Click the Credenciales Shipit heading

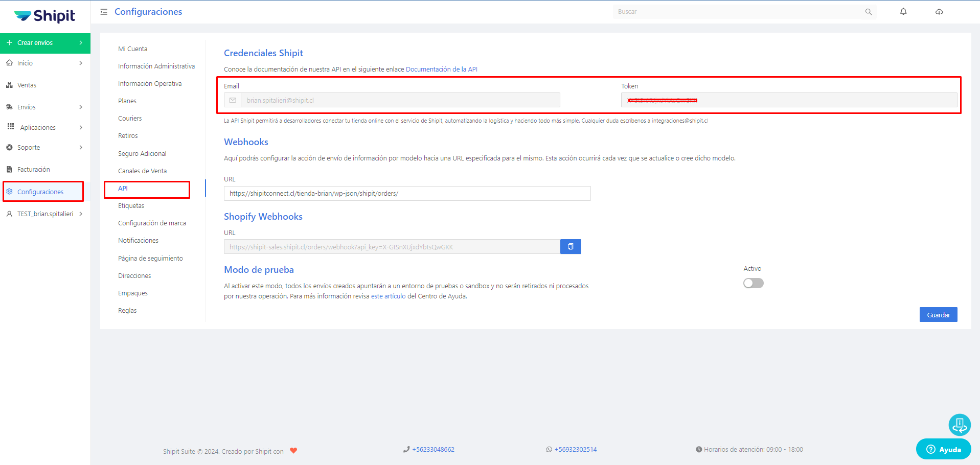pyautogui.click(x=263, y=53)
